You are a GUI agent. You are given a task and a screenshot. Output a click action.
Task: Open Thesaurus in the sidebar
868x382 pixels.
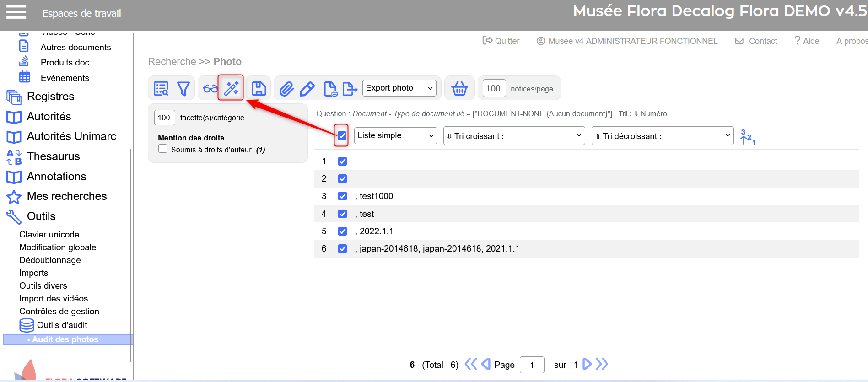pos(53,156)
